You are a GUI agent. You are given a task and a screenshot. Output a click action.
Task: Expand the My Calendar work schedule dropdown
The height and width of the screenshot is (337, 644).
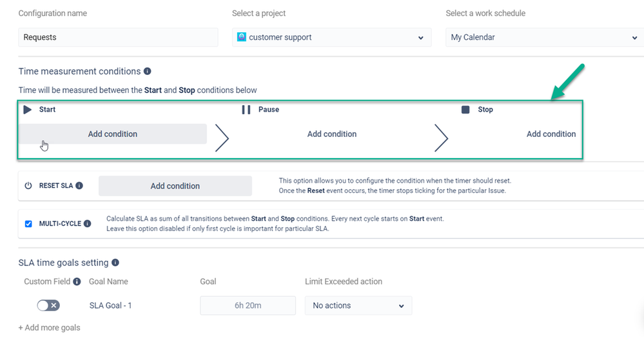tap(544, 37)
